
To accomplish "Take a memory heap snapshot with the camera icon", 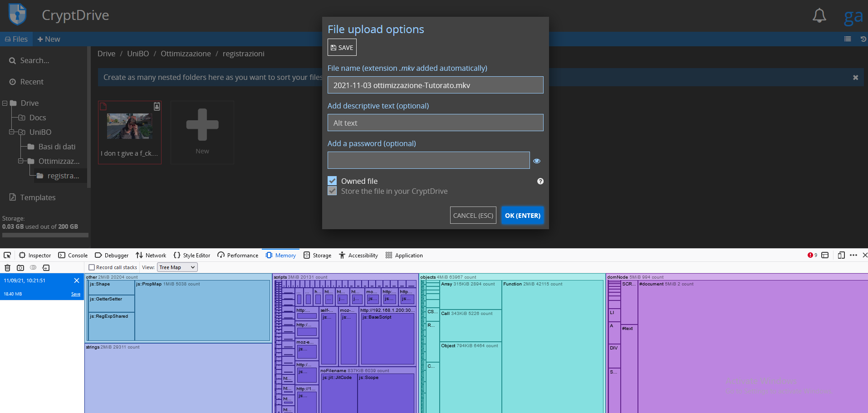I will tap(20, 268).
